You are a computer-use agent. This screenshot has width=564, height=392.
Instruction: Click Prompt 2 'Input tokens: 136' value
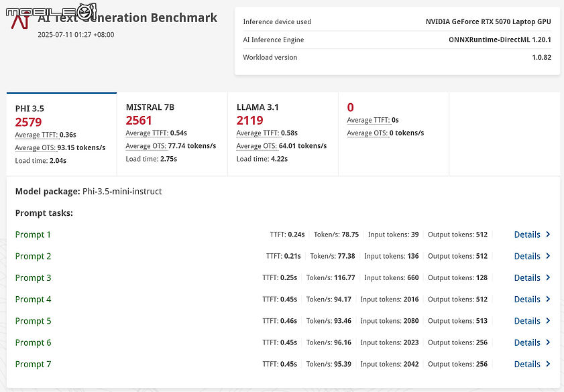(392, 256)
